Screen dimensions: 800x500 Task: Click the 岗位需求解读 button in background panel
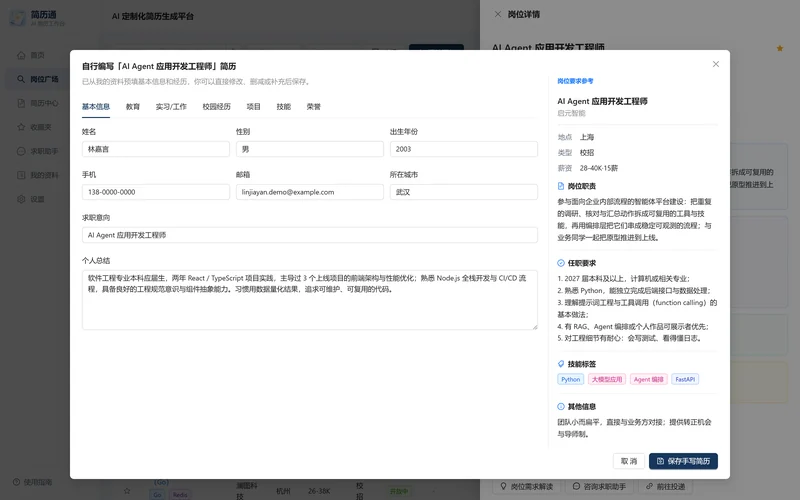(x=527, y=486)
